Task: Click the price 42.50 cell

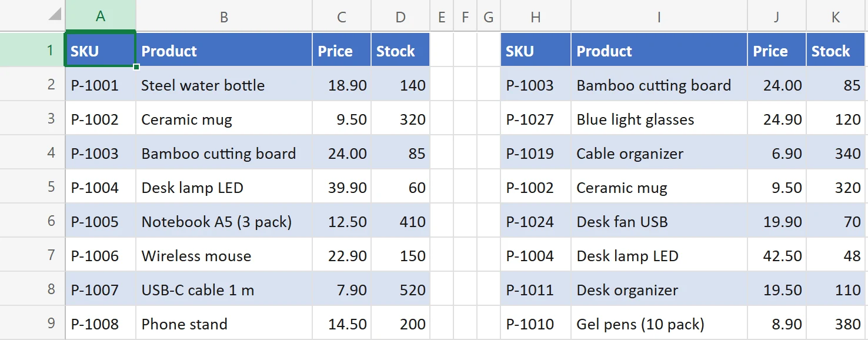Action: (777, 255)
